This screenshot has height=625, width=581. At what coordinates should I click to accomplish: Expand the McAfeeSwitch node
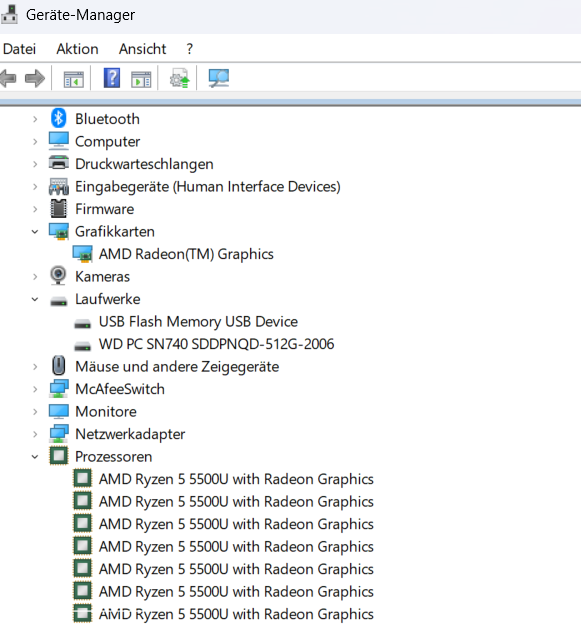point(35,389)
